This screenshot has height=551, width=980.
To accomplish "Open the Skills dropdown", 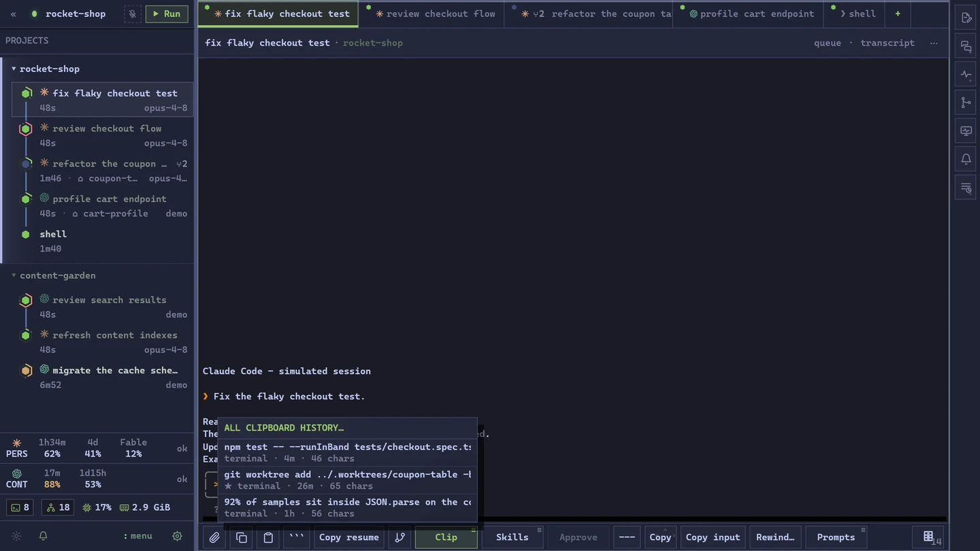I will (x=512, y=537).
